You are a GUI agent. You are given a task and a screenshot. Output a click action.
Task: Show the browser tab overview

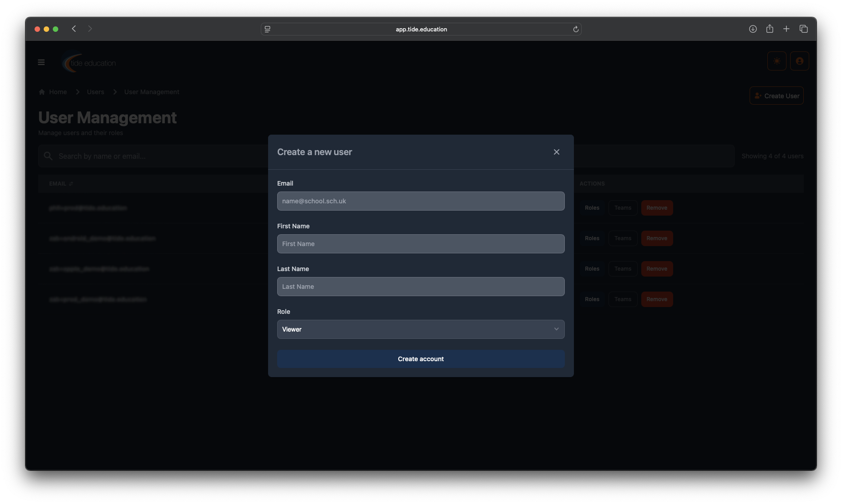(803, 29)
